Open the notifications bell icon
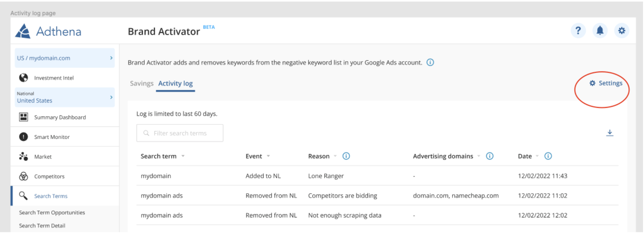 (600, 31)
